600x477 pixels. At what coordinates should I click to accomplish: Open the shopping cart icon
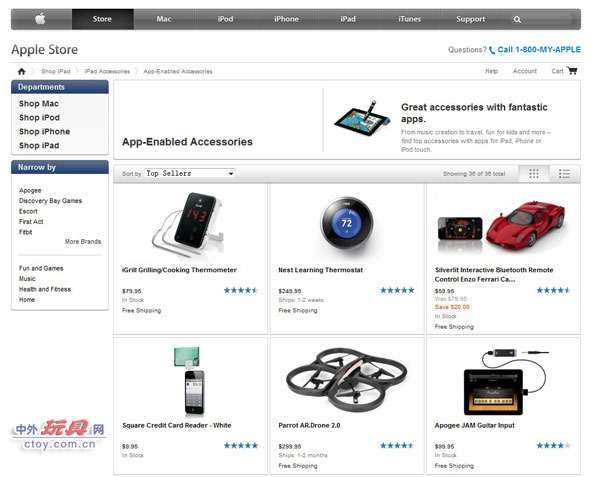(572, 70)
